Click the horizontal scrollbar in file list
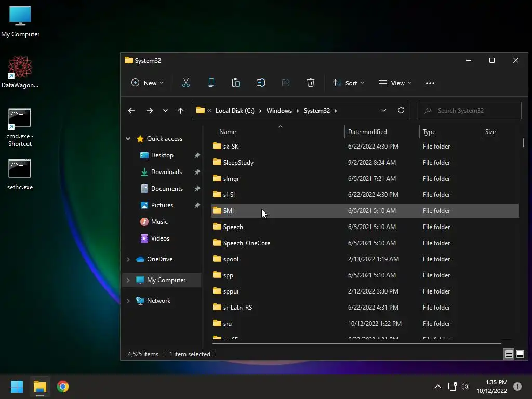Screen dimensions: 532x399 click(x=356, y=344)
